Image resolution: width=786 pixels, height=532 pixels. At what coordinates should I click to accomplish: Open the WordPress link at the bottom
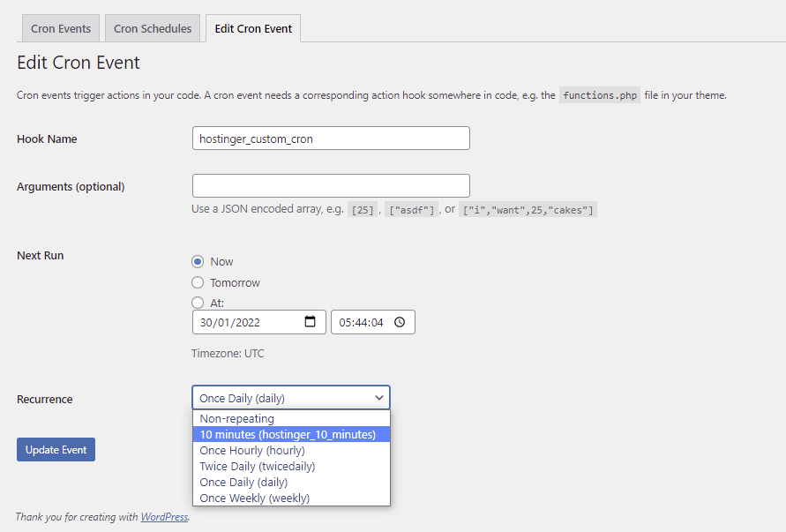tap(164, 517)
